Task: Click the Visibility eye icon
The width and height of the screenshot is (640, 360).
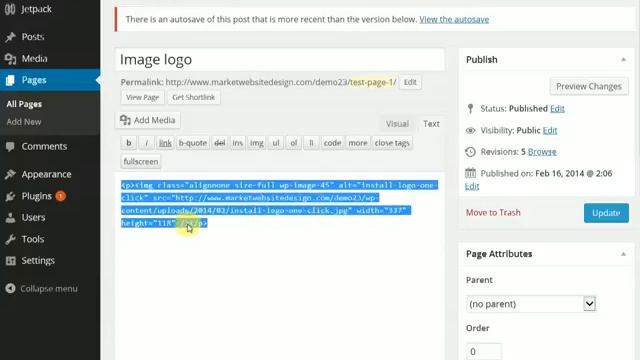Action: [x=471, y=131]
